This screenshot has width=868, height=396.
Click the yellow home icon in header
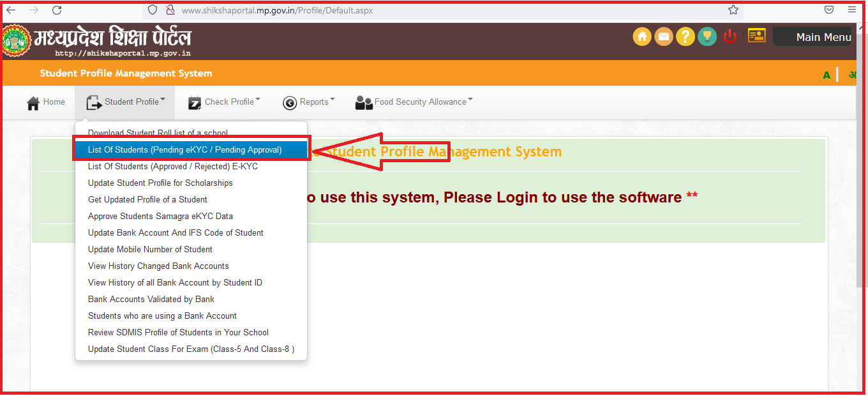click(642, 36)
